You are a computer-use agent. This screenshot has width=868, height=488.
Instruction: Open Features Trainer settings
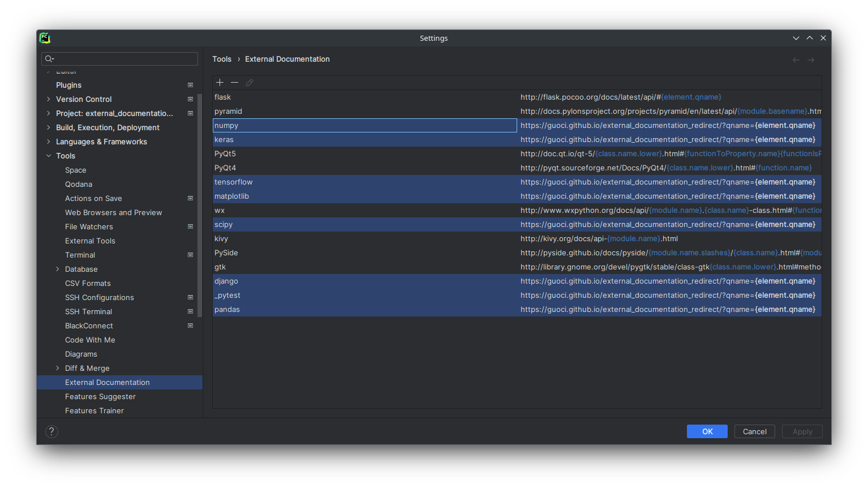pos(94,410)
